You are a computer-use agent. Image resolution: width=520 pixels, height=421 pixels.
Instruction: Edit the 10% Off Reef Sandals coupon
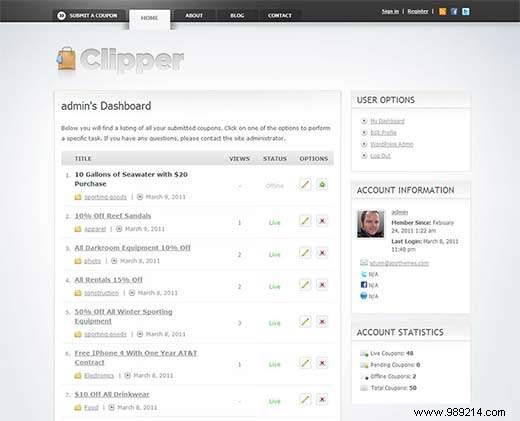click(305, 221)
